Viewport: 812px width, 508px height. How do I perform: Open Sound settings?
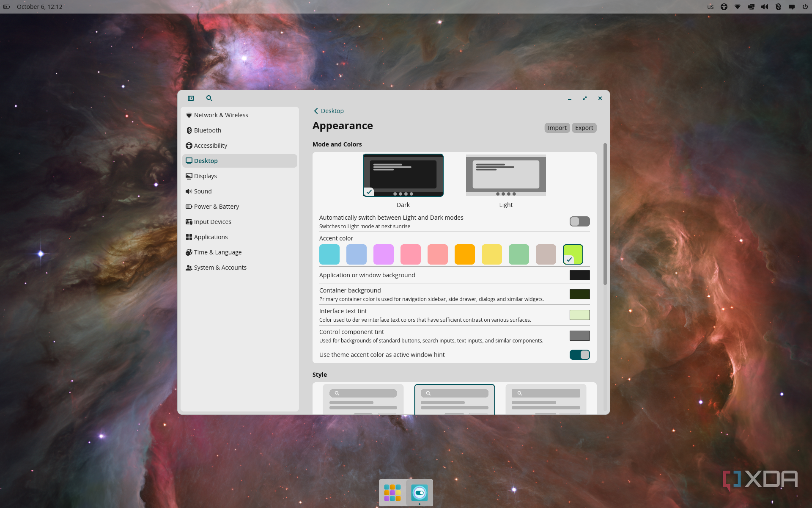tap(240, 191)
